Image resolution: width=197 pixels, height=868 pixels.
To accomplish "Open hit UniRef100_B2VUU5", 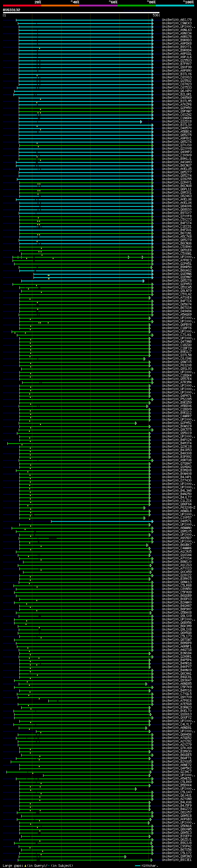I will pyautogui.click(x=176, y=761).
